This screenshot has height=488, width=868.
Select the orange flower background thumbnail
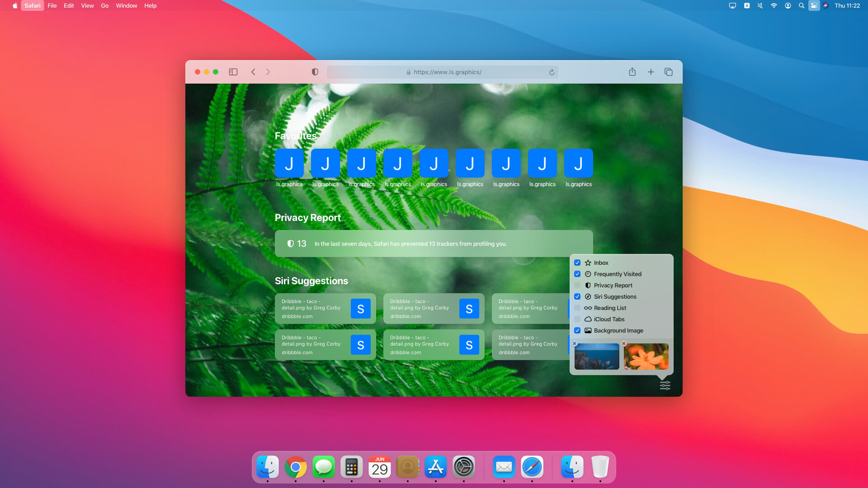(646, 357)
